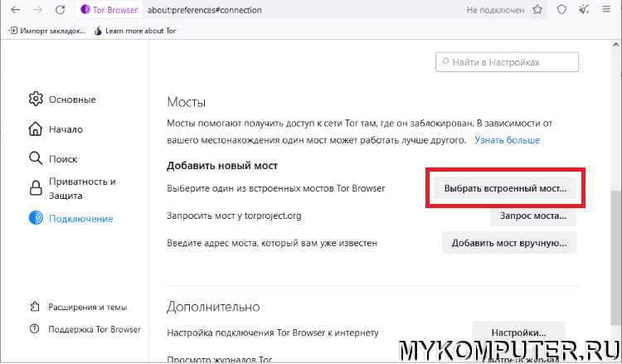Open Расширения и темы link
The width and height of the screenshot is (622, 364).
point(79,307)
